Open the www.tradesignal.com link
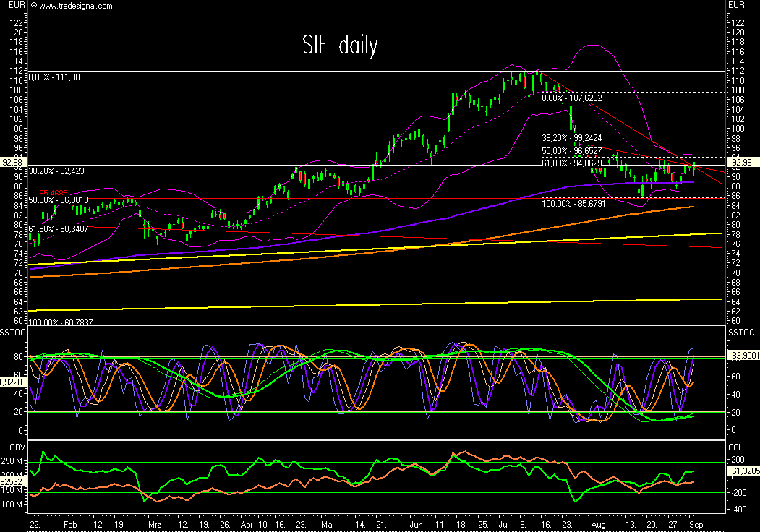760x532 pixels. [x=76, y=6]
